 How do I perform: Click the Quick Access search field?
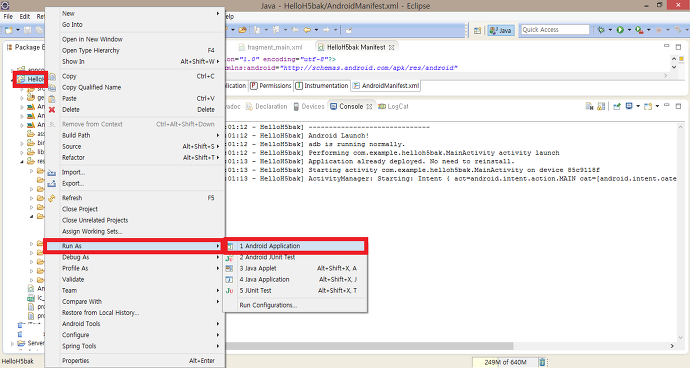click(x=555, y=29)
